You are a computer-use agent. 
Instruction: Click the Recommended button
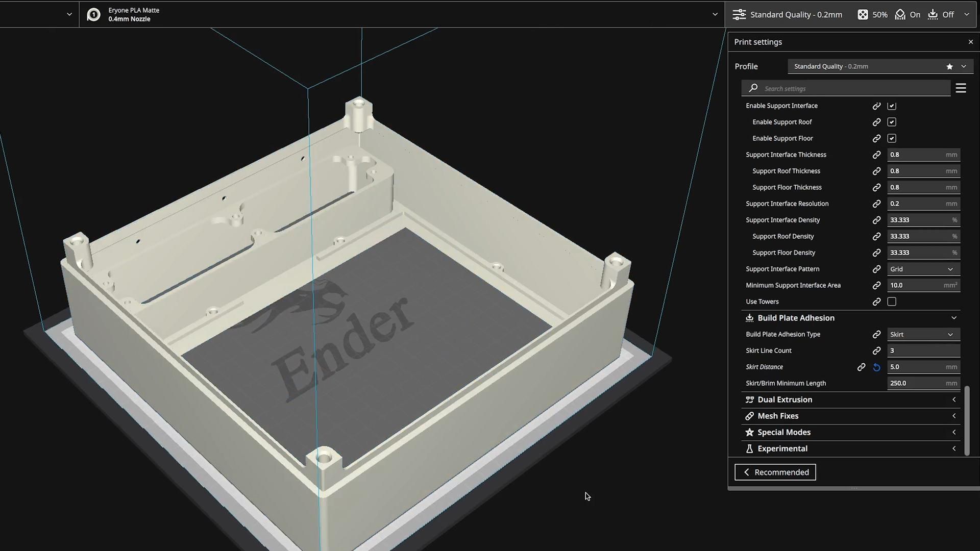click(x=775, y=472)
